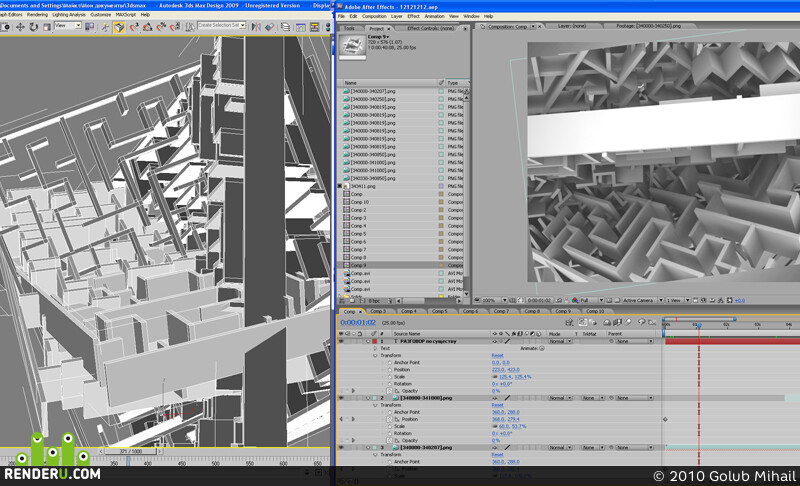Open the Create Selection Set dropdown

click(222, 25)
